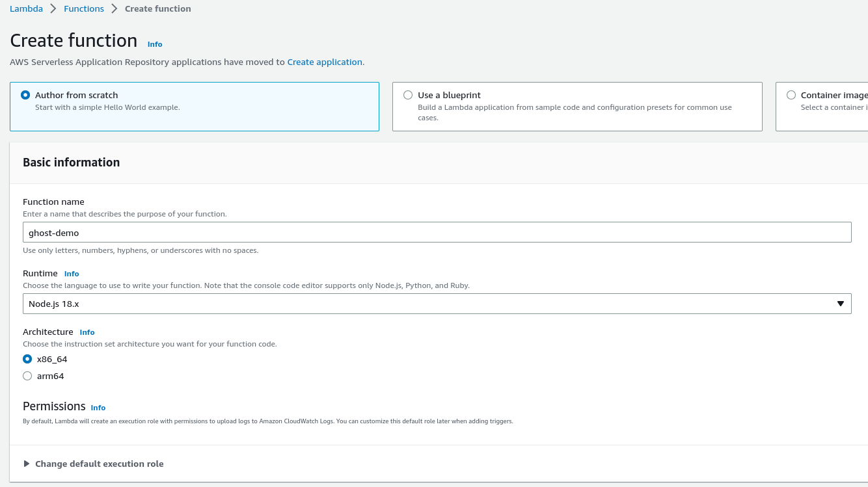The width and height of the screenshot is (868, 487).
Task: Choose the Container image radio option
Action: 791,95
